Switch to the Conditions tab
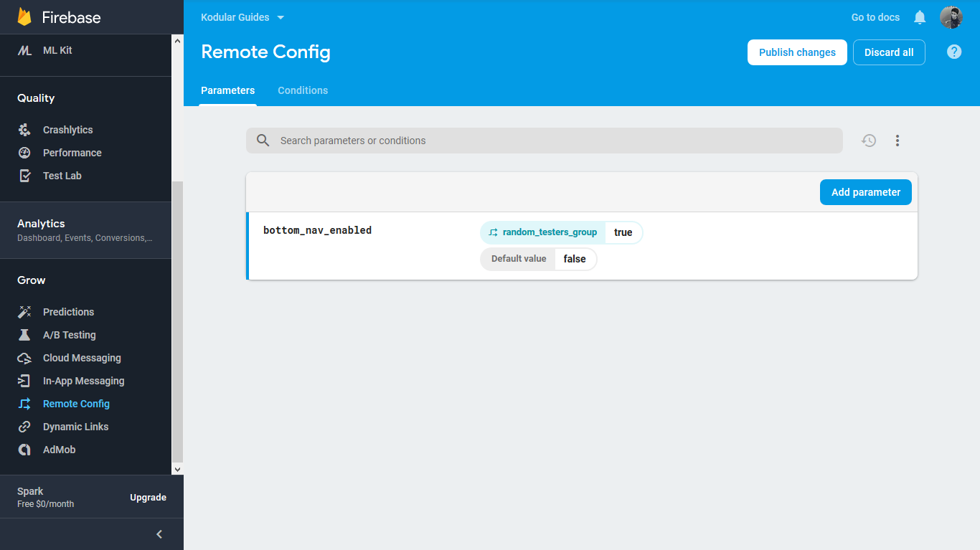Screen dimensions: 980x550 coord(303,90)
